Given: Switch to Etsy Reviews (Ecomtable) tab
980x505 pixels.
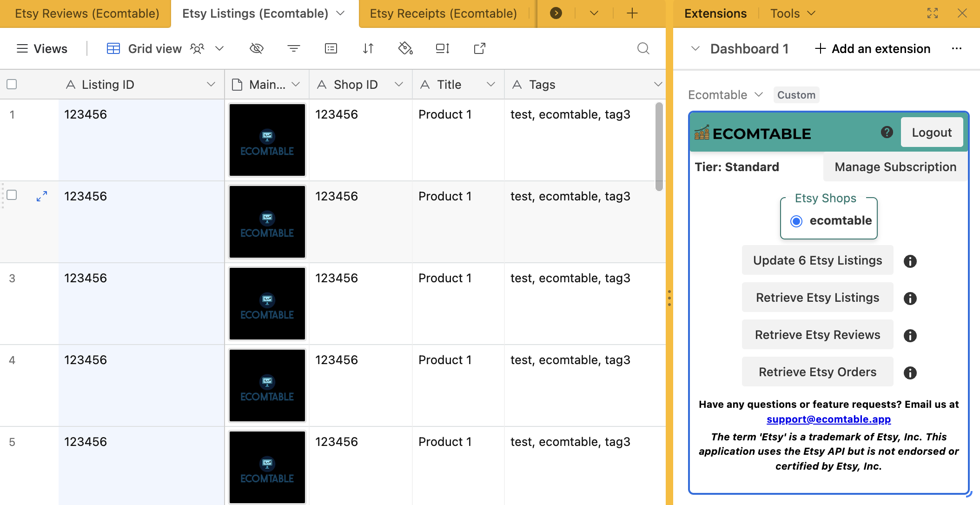Looking at the screenshot, I should [87, 13].
